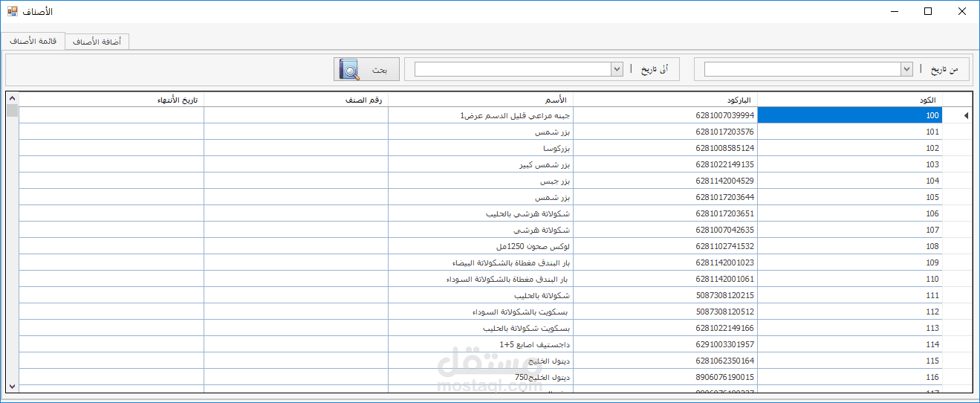Select code cell 101
The image size is (980, 403).
tap(850, 132)
